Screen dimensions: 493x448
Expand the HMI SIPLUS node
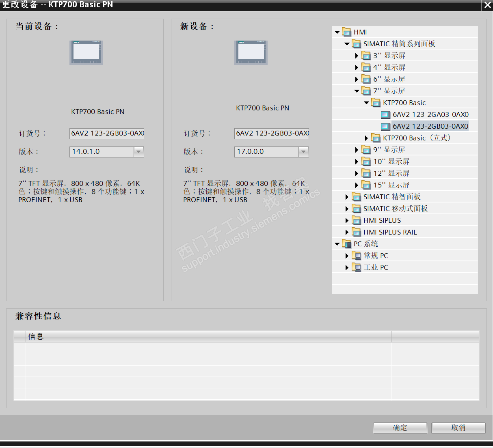347,220
